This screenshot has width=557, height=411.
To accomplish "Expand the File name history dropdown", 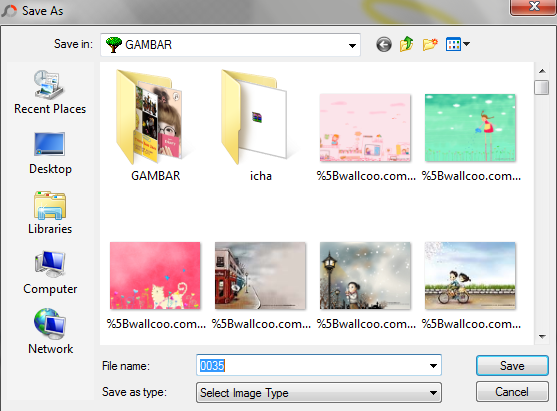I will pyautogui.click(x=433, y=366).
